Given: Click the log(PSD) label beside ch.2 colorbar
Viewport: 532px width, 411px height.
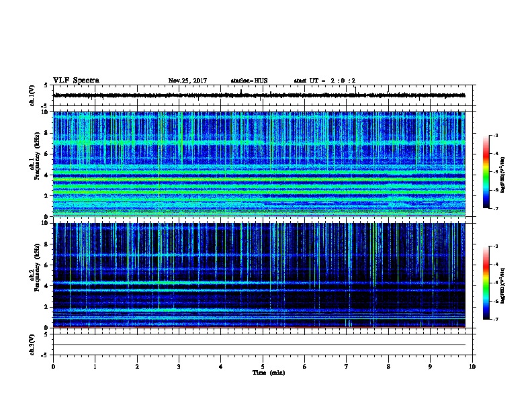Looking at the screenshot, I should click(502, 285).
